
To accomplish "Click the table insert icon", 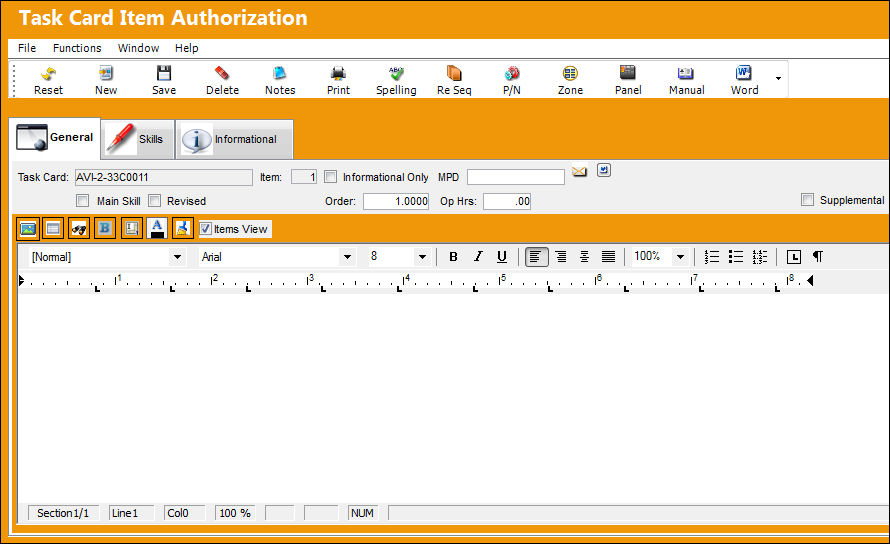I will tap(53, 228).
